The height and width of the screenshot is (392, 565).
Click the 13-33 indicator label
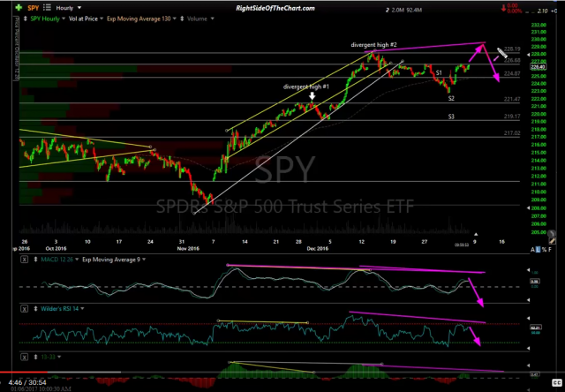[48, 358]
